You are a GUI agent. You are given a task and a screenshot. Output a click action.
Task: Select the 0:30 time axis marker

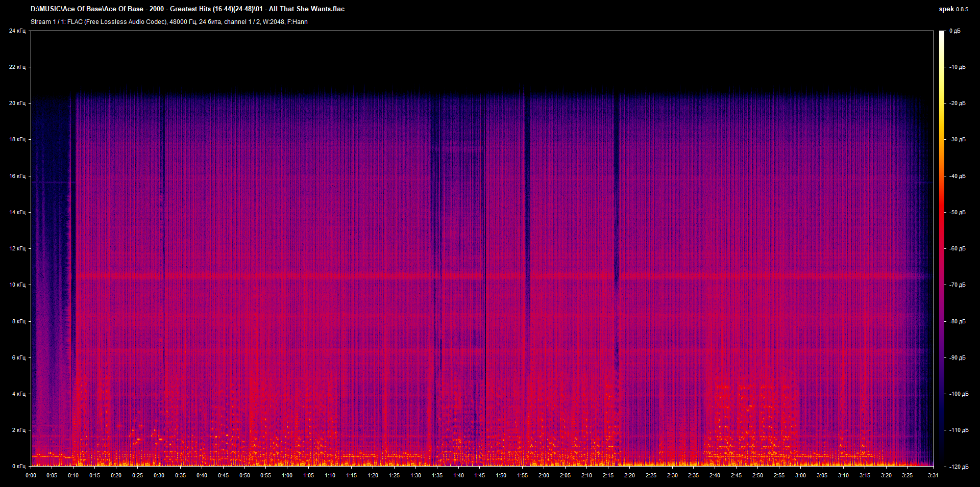coord(159,475)
